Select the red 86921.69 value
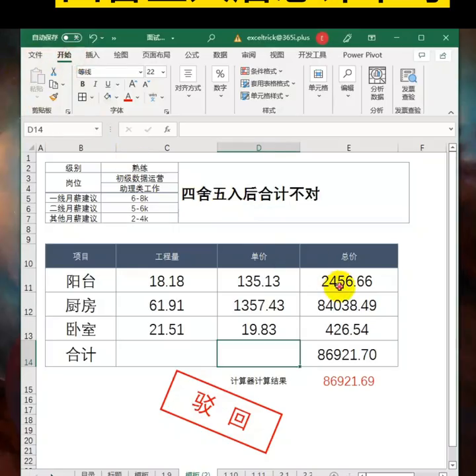Image resolution: width=476 pixels, height=476 pixels. 349,381
